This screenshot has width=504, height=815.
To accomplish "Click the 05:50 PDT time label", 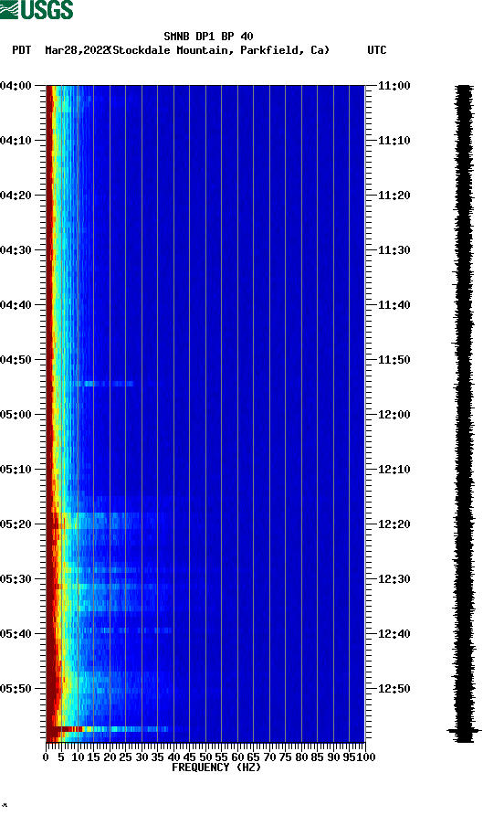I will (16, 689).
